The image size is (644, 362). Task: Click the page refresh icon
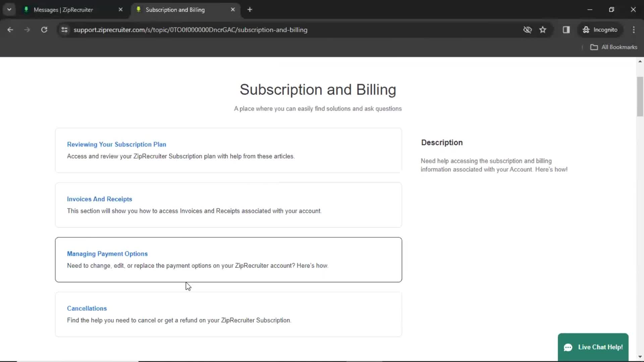[x=44, y=29]
